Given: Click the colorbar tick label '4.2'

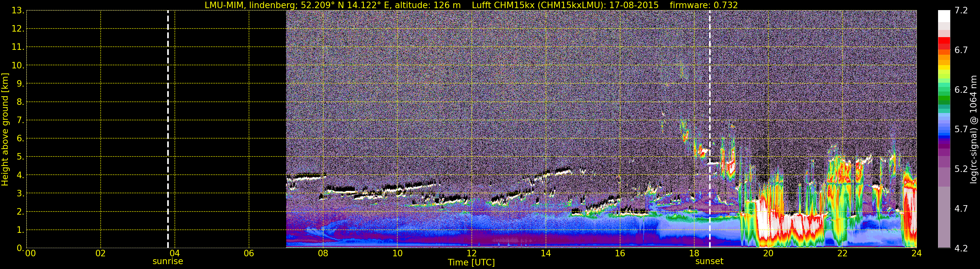Looking at the screenshot, I should [x=961, y=248].
